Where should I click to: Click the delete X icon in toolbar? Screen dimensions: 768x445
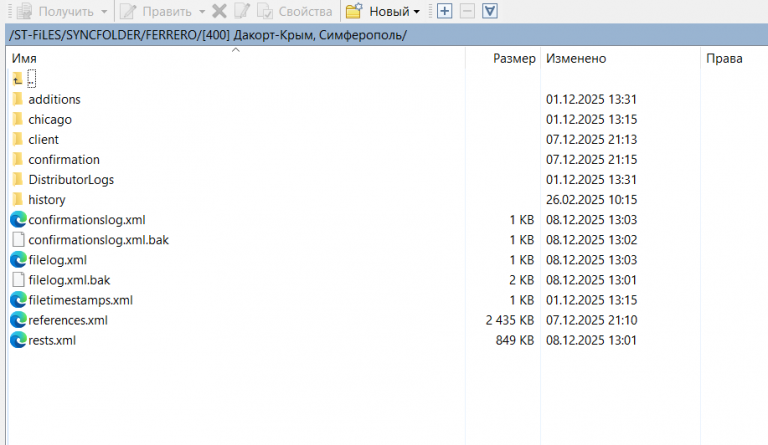point(219,11)
